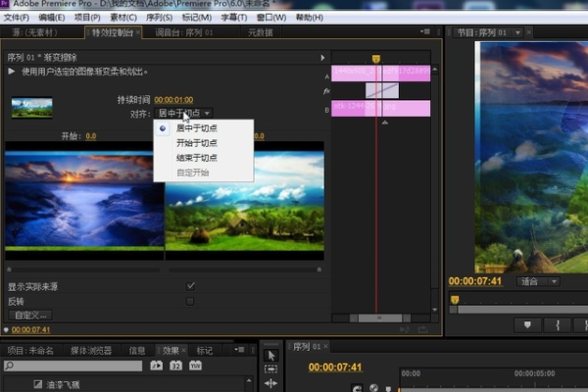The height and width of the screenshot is (392, 588).
Task: Click the 自定义... button
Action: [x=30, y=316]
